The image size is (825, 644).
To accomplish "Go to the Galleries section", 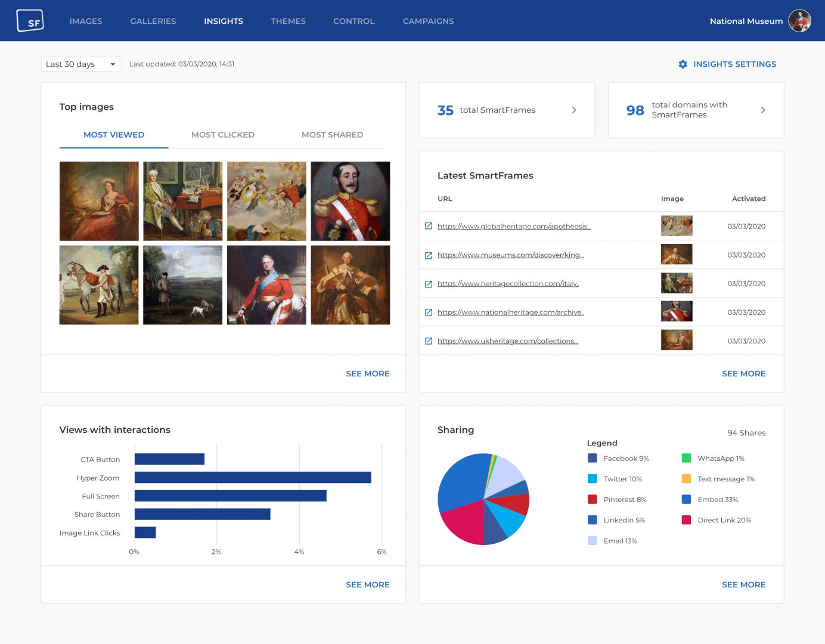I will tap(153, 21).
